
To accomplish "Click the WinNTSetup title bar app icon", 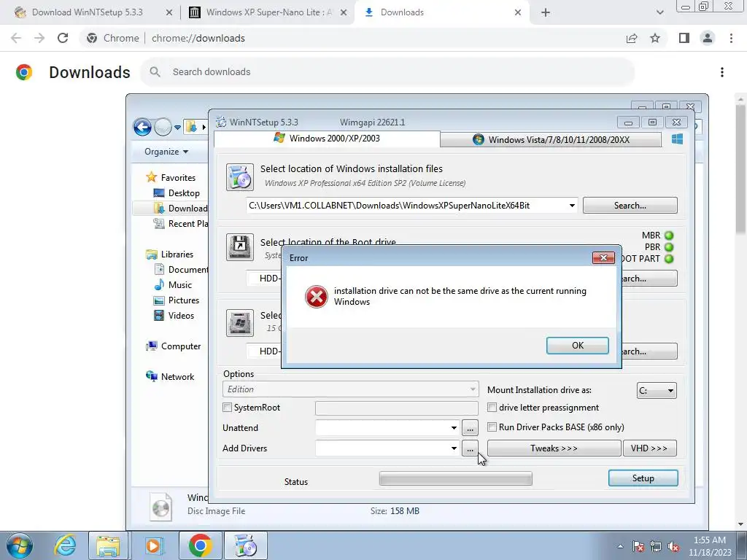I will [x=221, y=122].
